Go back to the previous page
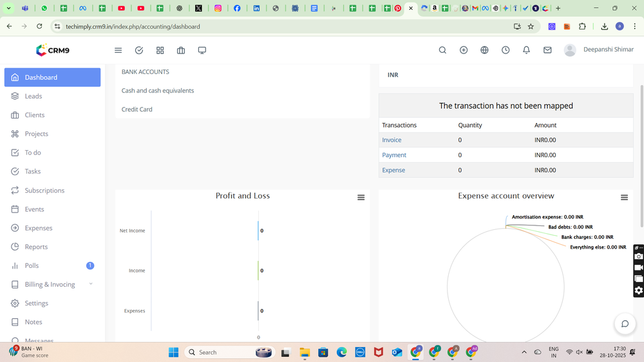644x362 pixels. pyautogui.click(x=10, y=26)
